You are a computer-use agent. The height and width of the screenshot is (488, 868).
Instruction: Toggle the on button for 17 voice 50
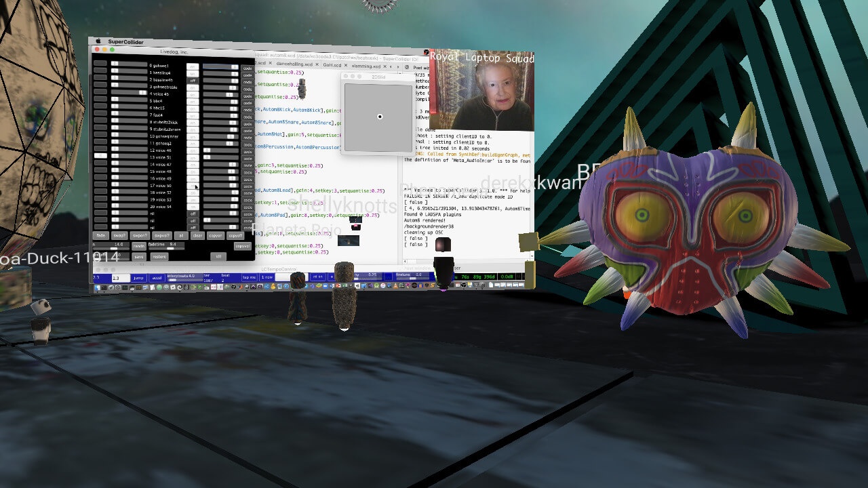(193, 186)
